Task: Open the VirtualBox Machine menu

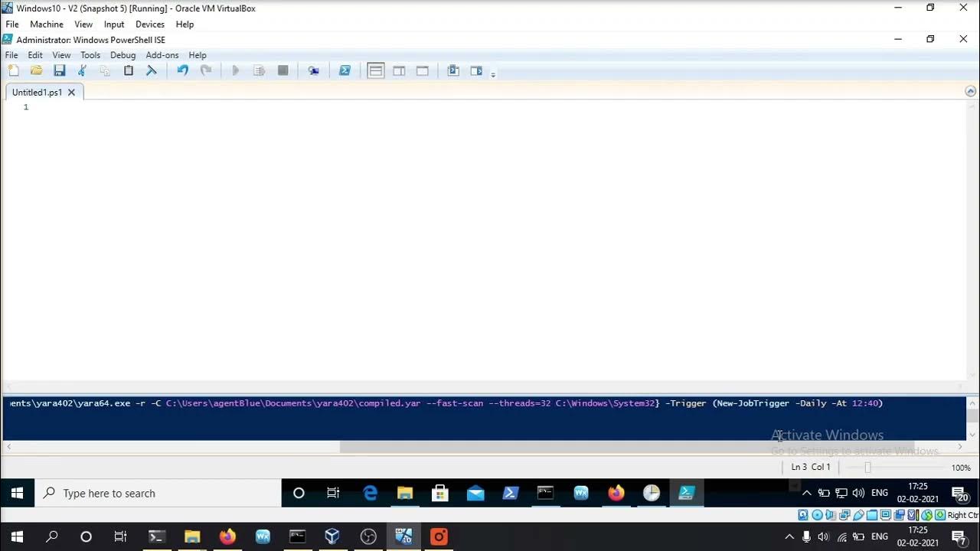Action: pyautogui.click(x=47, y=24)
